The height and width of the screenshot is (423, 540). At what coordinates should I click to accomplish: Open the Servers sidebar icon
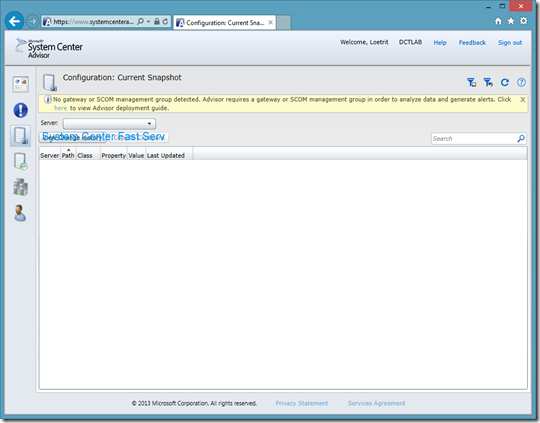tap(21, 187)
